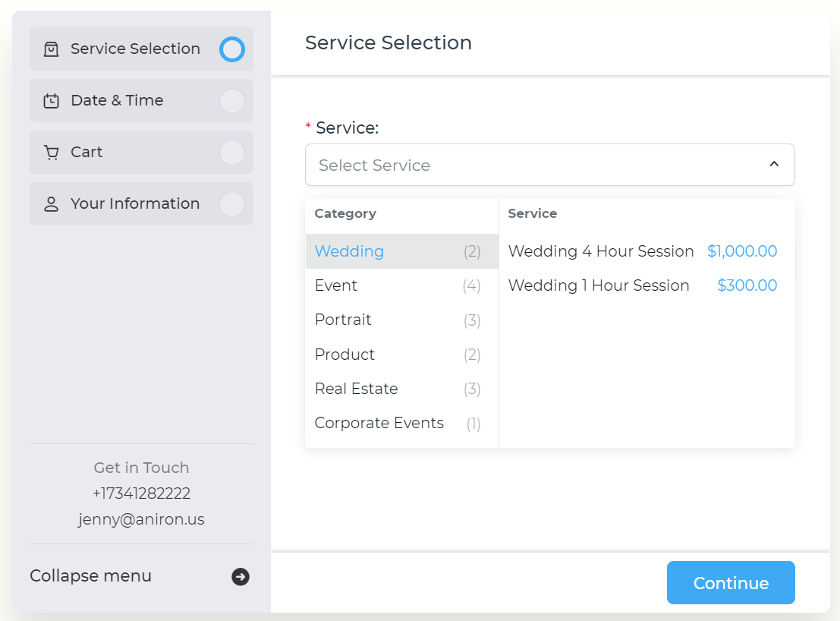
Task: Click the Your Information step circle
Action: click(x=232, y=204)
